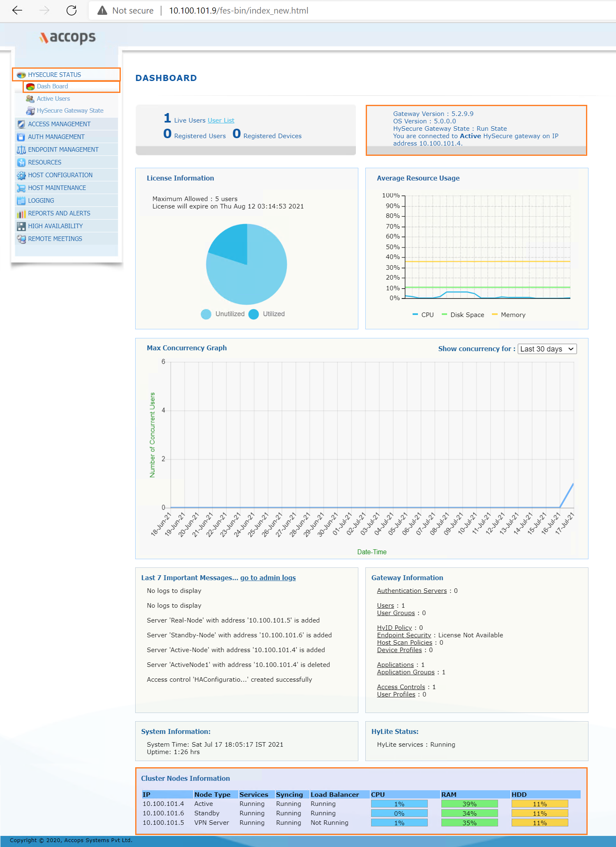This screenshot has width=616, height=847.
Task: Click the Disk Space legend entry
Action: pos(463,315)
